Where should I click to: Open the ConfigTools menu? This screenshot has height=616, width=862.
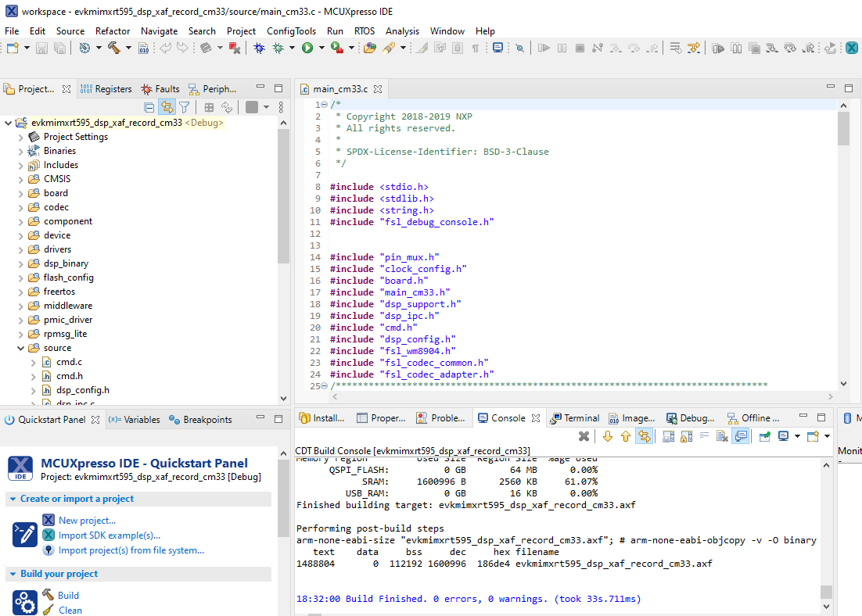[x=291, y=30]
